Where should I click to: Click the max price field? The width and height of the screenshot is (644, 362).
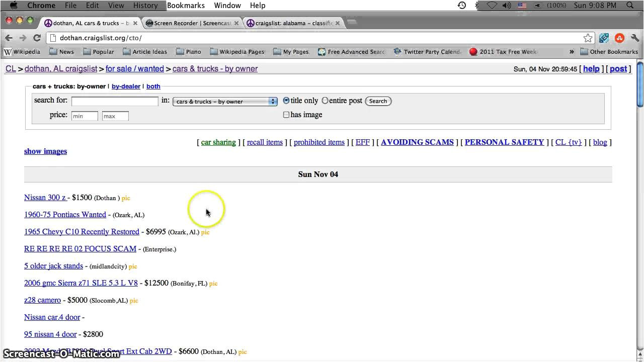click(115, 116)
